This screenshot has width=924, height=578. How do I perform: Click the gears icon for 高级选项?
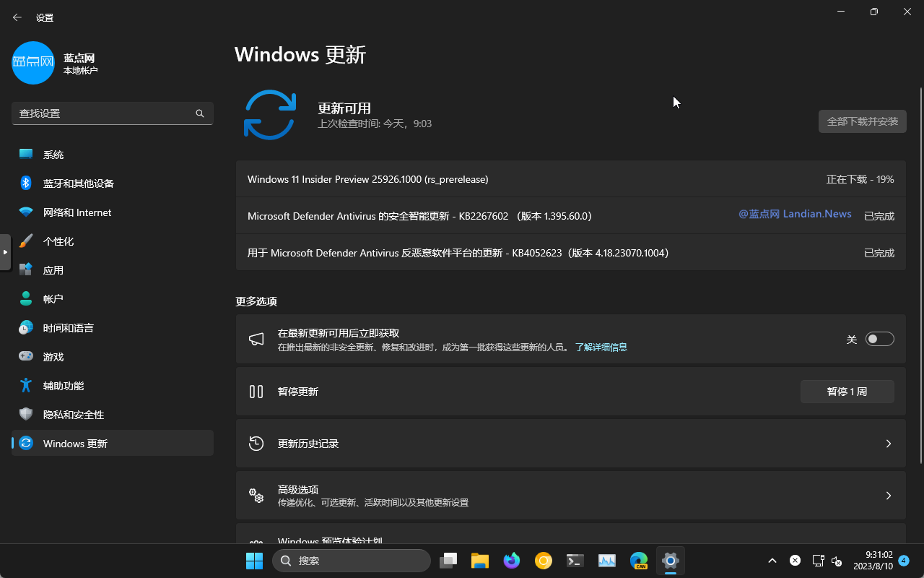(x=256, y=496)
